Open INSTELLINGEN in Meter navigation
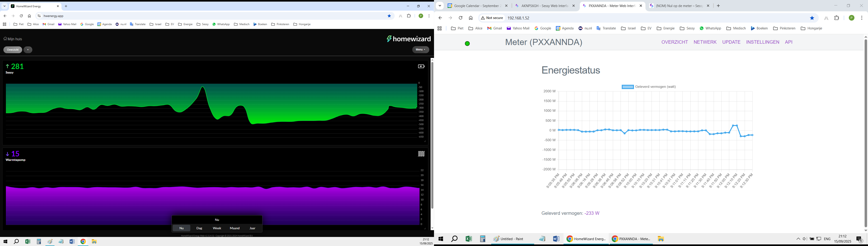The image size is (868, 246). pos(762,42)
